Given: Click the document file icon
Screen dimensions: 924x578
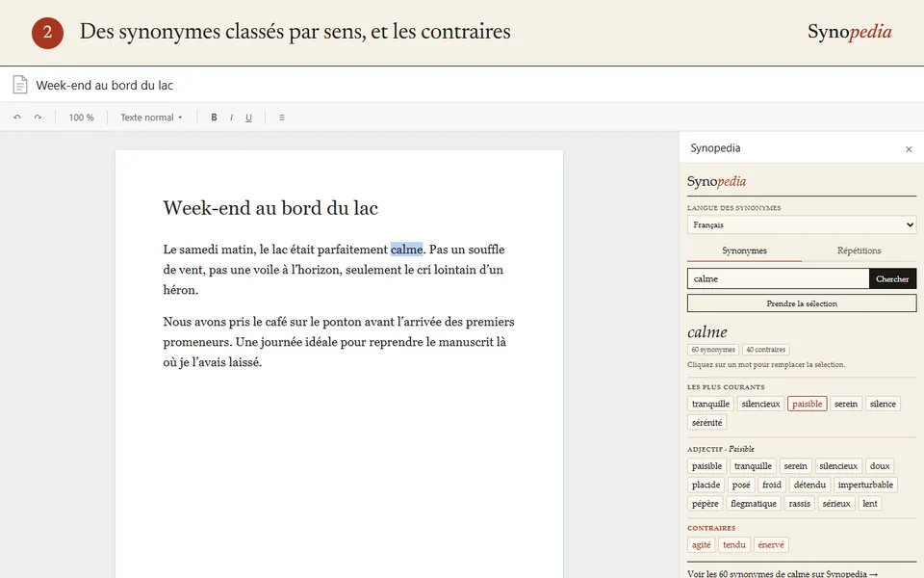Looking at the screenshot, I should point(20,85).
